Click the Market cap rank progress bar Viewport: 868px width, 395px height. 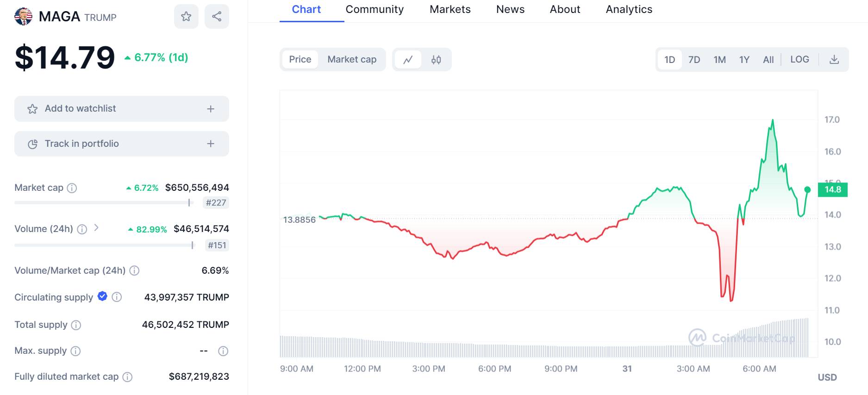pyautogui.click(x=104, y=202)
